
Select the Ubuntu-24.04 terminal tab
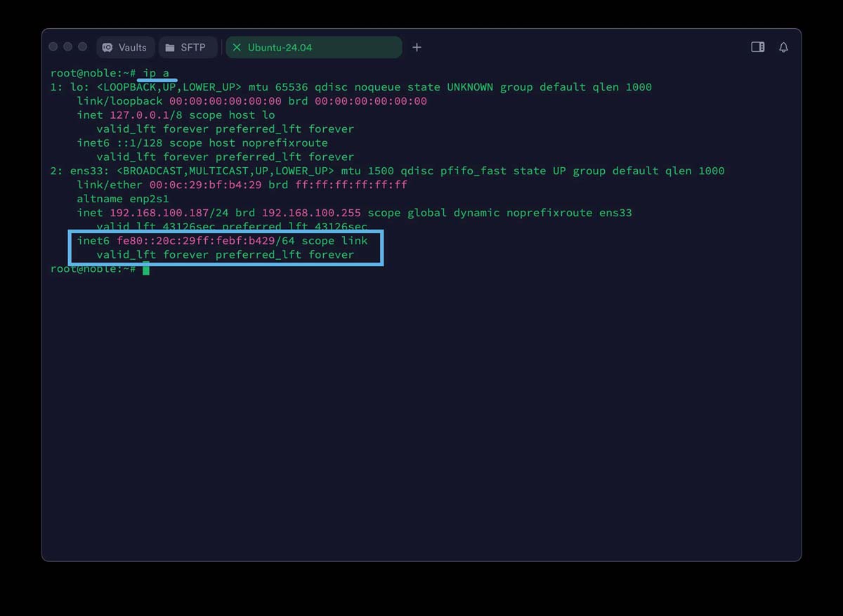[x=280, y=47]
